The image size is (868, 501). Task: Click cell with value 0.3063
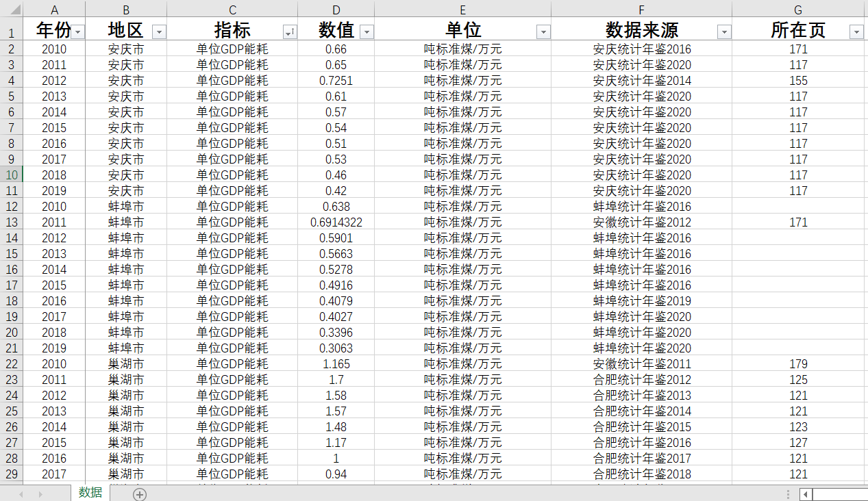tap(336, 348)
